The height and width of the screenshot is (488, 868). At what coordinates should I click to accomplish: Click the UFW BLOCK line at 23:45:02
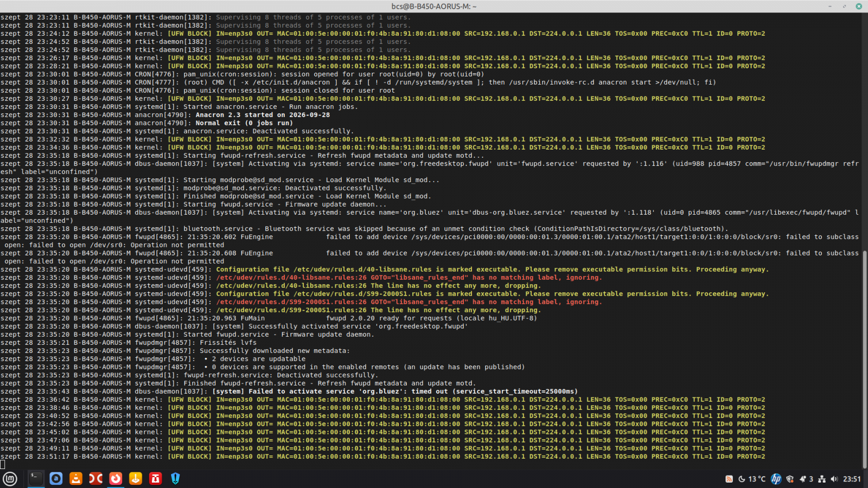pos(382,432)
